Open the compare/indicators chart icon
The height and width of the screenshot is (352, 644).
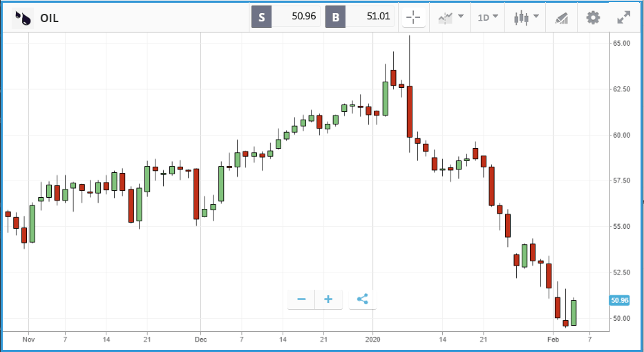pos(445,18)
